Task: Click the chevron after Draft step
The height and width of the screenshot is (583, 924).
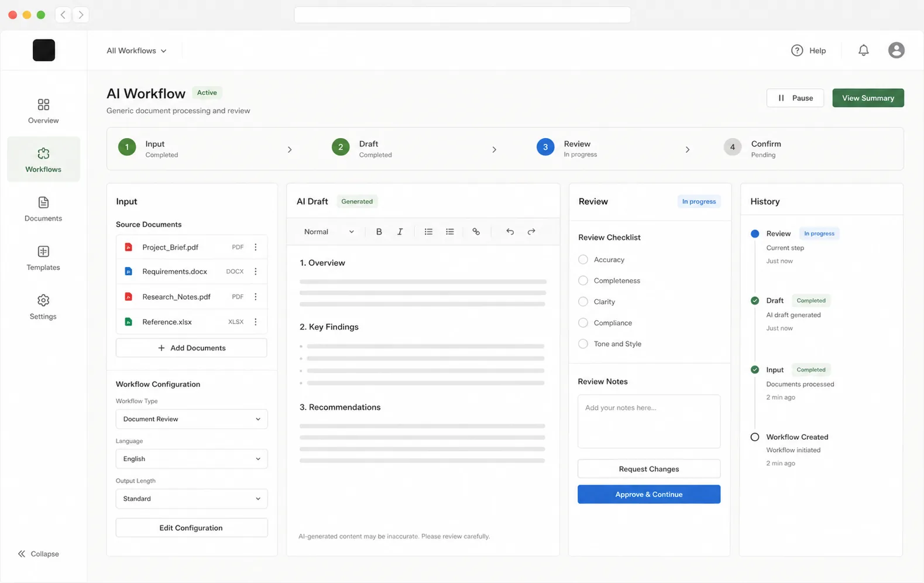Action: 494,150
